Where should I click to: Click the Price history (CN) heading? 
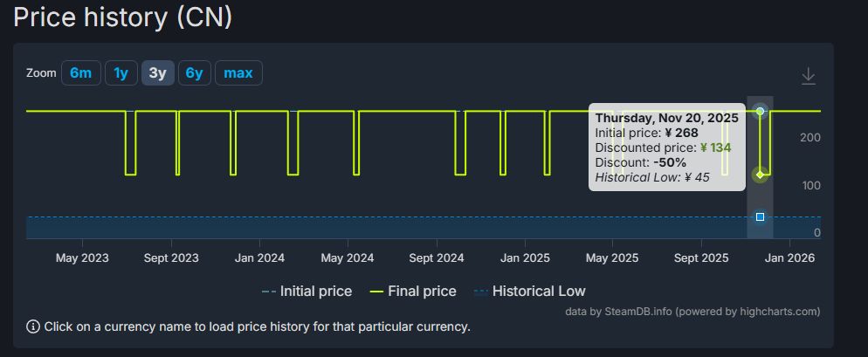tap(123, 17)
